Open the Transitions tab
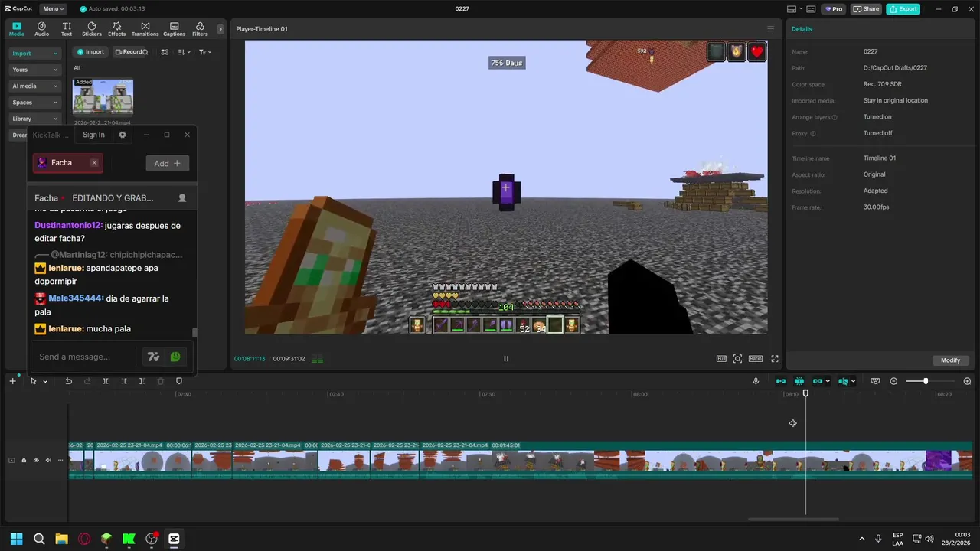980x551 pixels. (145, 29)
